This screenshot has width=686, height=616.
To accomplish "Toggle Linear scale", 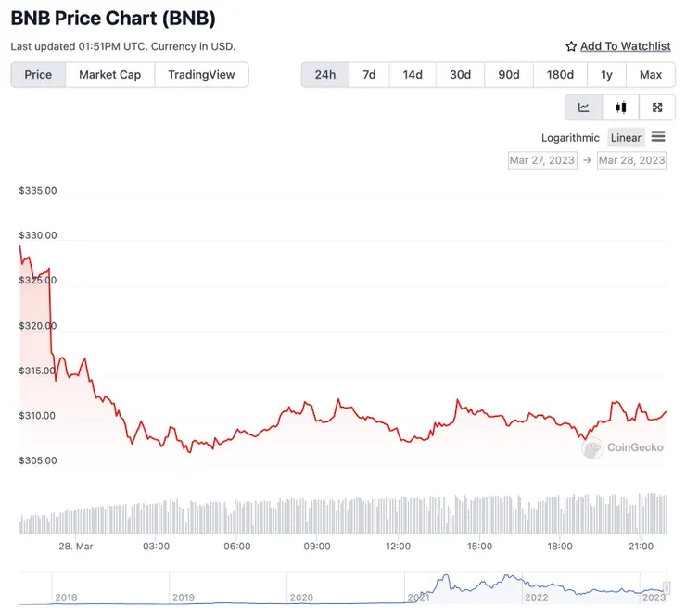I will coord(626,138).
